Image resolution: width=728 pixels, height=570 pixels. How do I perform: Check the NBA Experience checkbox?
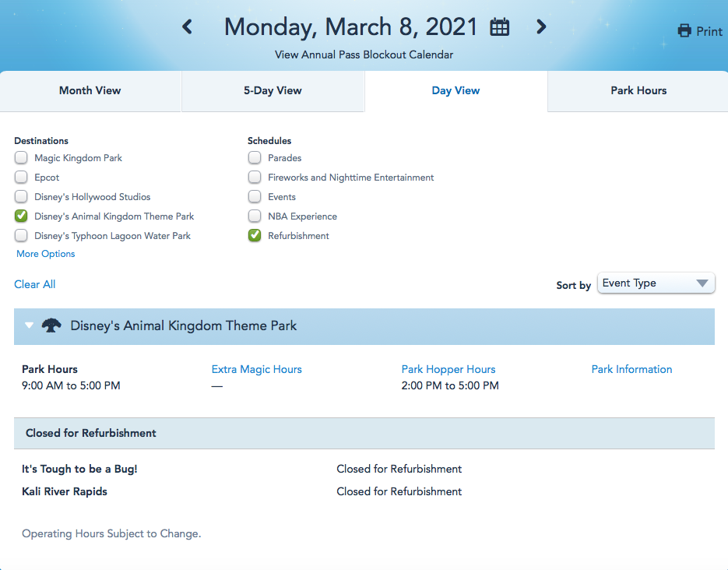coord(255,216)
